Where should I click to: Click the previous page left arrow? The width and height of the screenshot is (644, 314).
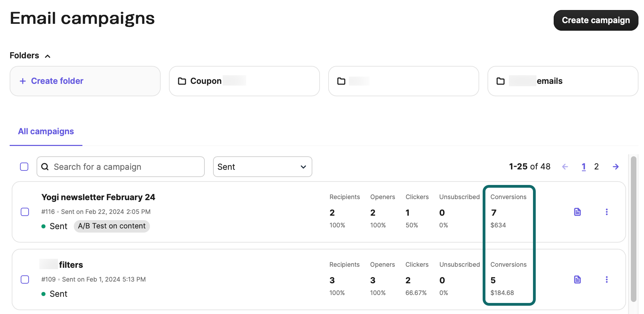point(565,167)
